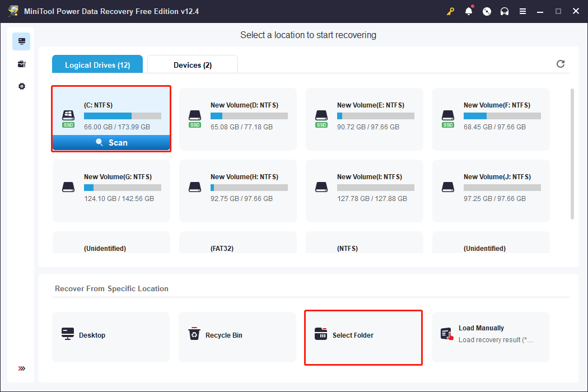
Task: Click 127.78 GB / 127.88 GB text
Action: coord(372,198)
